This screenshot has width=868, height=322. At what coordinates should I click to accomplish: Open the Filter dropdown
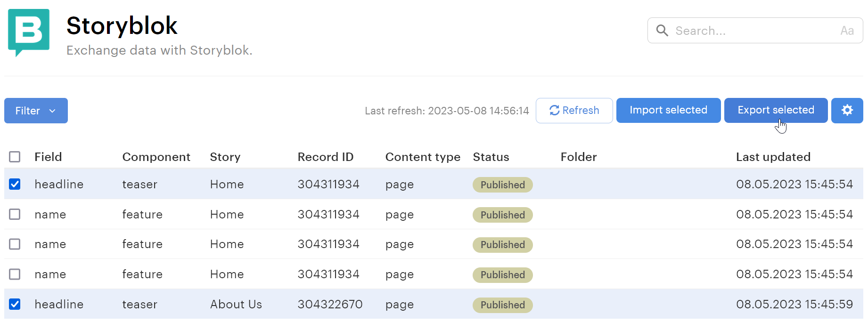point(36,111)
